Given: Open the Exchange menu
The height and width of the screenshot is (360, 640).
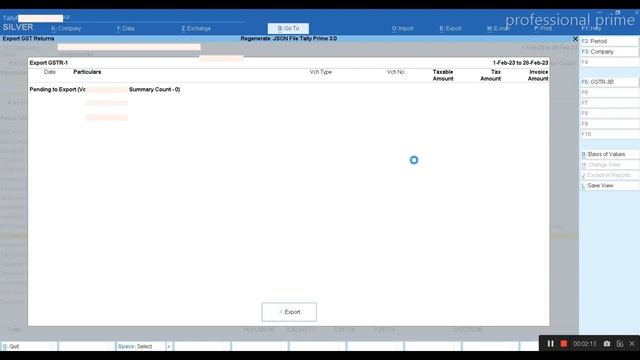Looking at the screenshot, I should [196, 29].
